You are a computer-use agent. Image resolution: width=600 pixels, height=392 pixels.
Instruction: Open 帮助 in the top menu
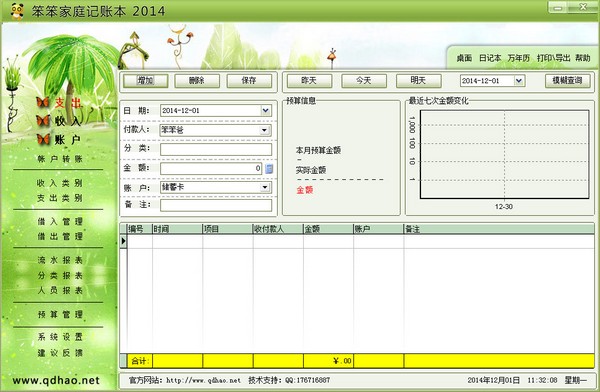[x=582, y=58]
